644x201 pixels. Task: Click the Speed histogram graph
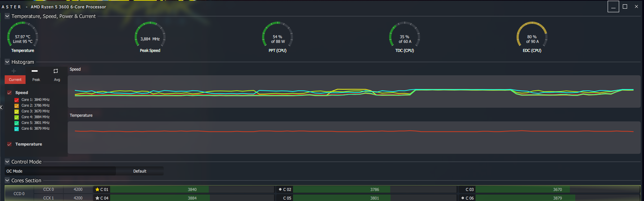click(354, 91)
